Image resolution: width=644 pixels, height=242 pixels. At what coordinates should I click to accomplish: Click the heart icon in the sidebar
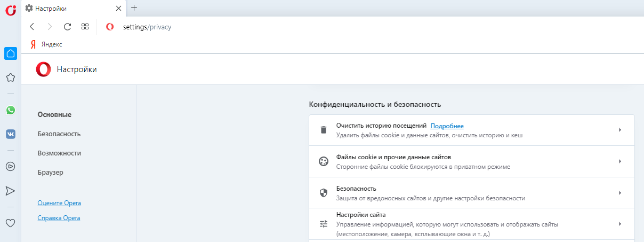point(10,223)
